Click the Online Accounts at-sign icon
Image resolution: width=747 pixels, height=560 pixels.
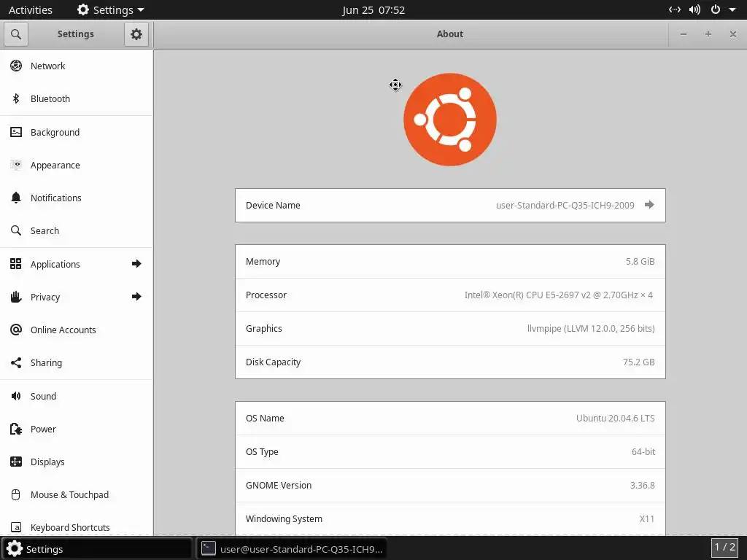[x=16, y=330]
